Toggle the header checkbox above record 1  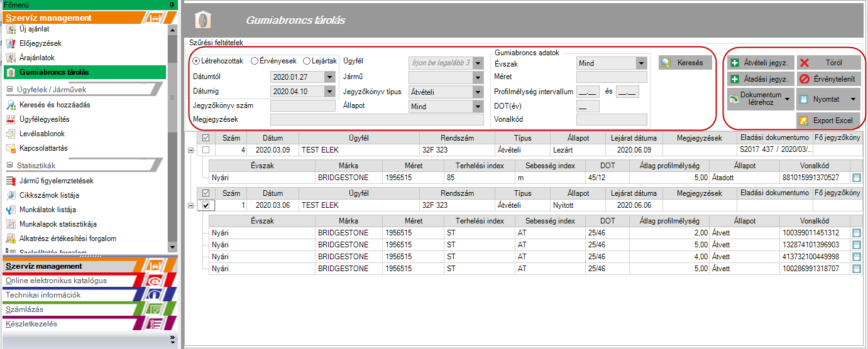coord(206,193)
